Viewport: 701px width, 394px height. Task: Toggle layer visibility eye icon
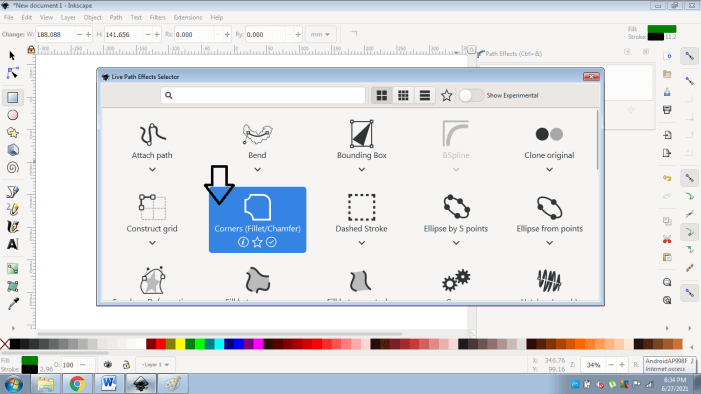click(108, 364)
